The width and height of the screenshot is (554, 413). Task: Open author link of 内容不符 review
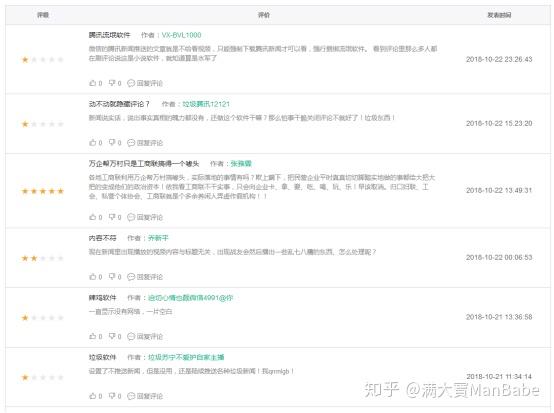point(158,238)
